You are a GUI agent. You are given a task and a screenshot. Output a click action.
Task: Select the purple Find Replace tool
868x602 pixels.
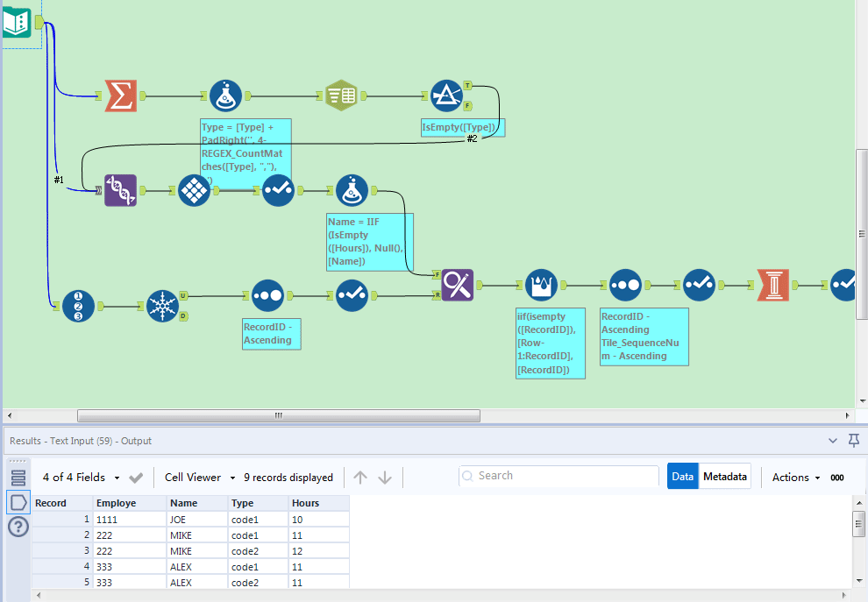point(458,285)
